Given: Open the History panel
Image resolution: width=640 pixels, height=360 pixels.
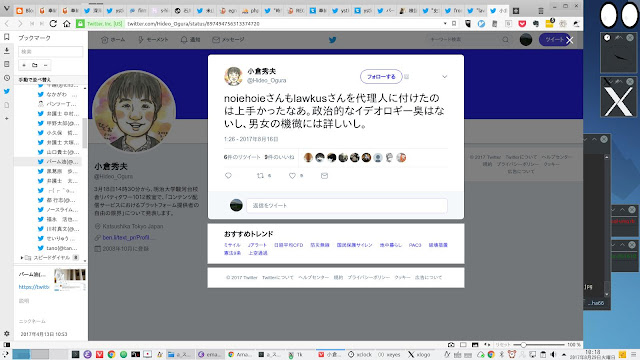Looking at the screenshot, I should [7, 78].
